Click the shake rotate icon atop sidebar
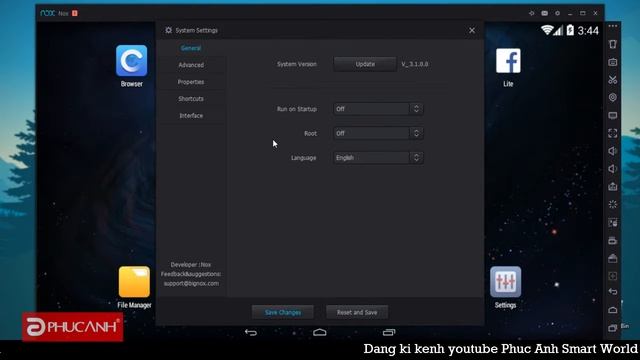Screen dimensions: 640x360 [613, 44]
